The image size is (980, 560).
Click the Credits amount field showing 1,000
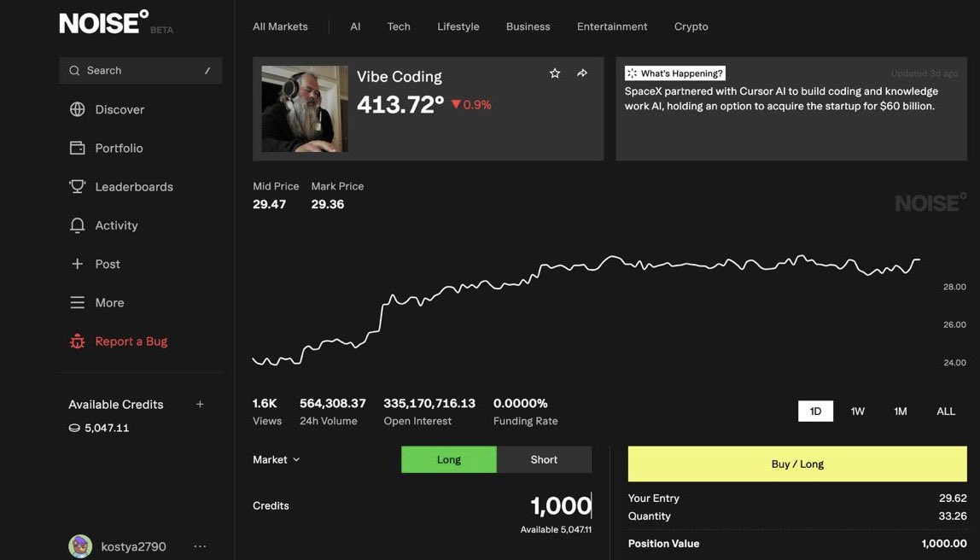coord(561,505)
